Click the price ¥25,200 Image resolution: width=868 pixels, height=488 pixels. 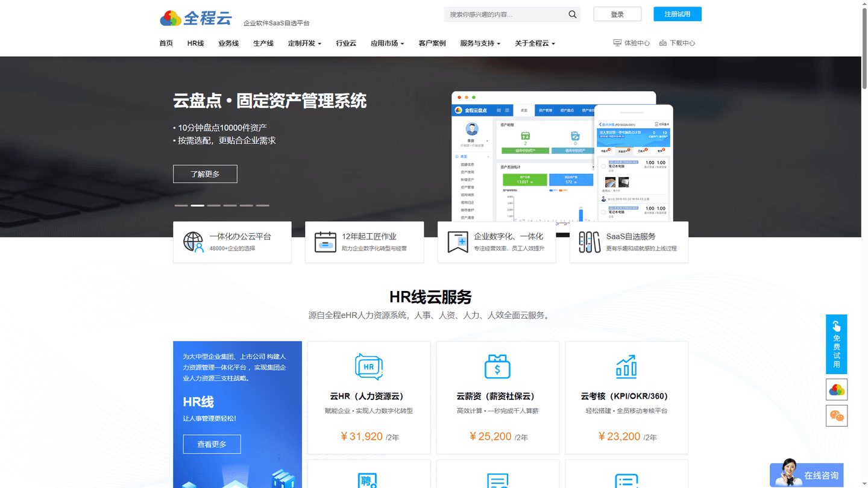pos(491,437)
